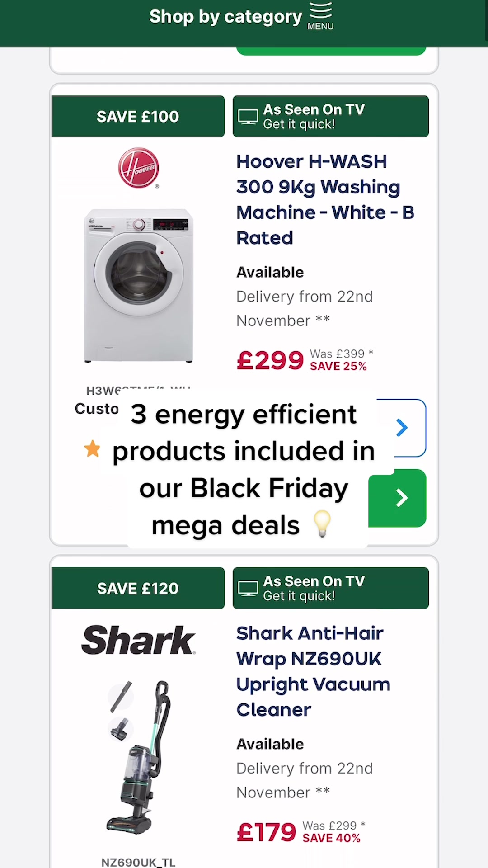The height and width of the screenshot is (868, 488).
Task: Click the £179 Shark price
Action: (x=267, y=832)
